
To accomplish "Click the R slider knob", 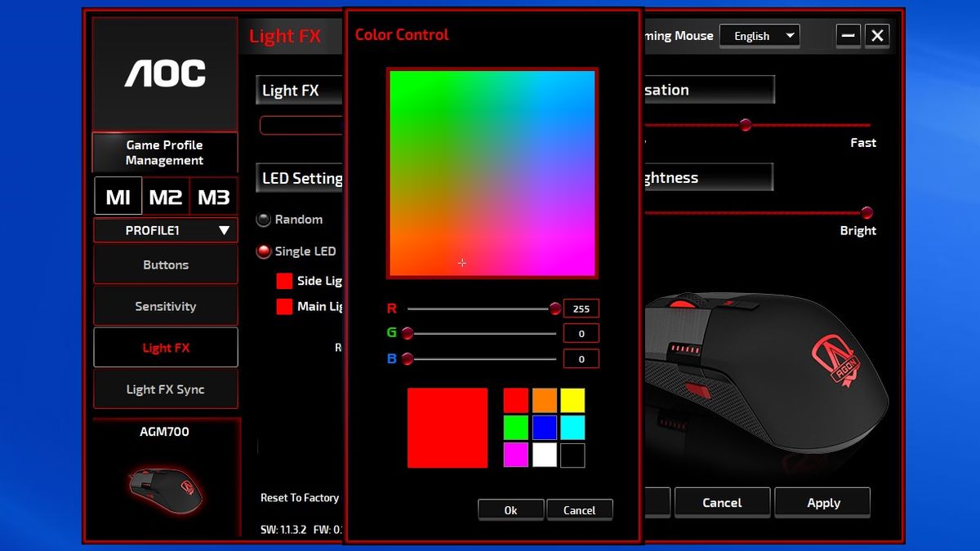I will pos(555,309).
